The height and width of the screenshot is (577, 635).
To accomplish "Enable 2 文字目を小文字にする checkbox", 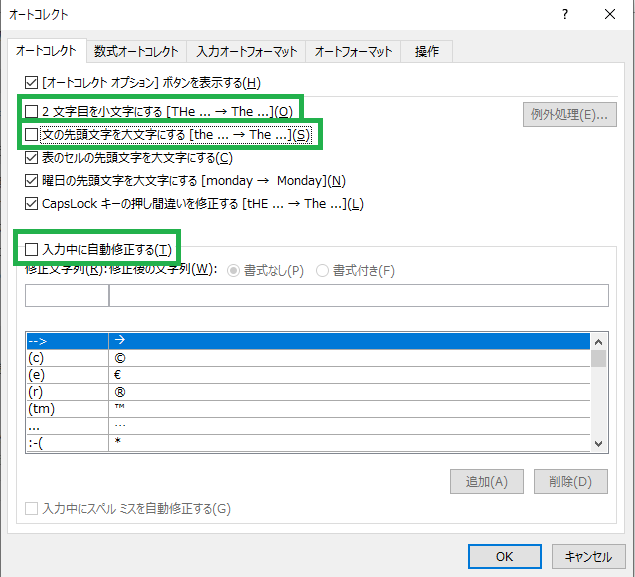I will point(31,111).
